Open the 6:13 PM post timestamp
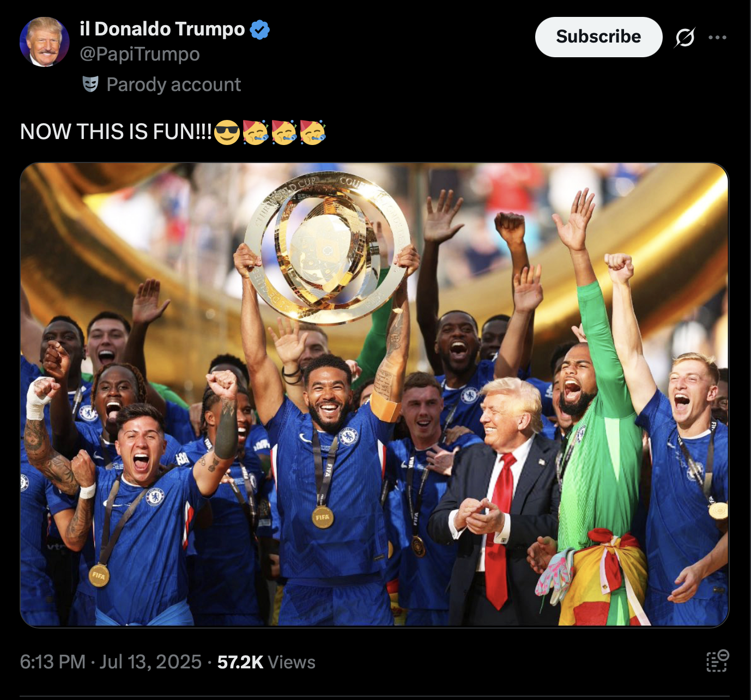751x700 pixels. 53,661
